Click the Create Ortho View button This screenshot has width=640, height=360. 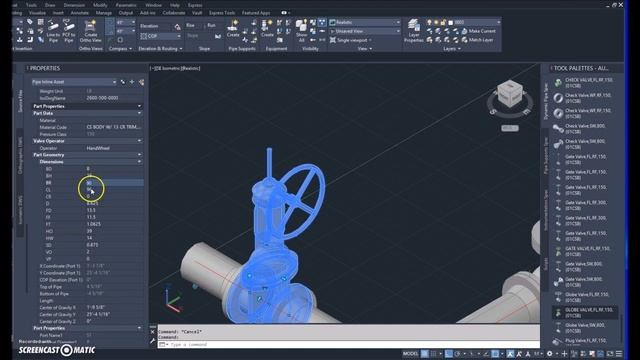click(x=90, y=31)
